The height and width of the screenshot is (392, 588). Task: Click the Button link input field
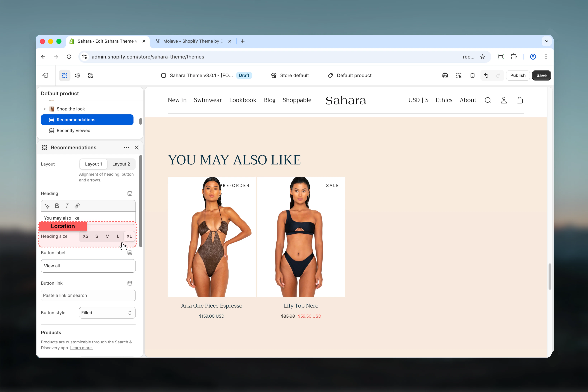tap(88, 296)
